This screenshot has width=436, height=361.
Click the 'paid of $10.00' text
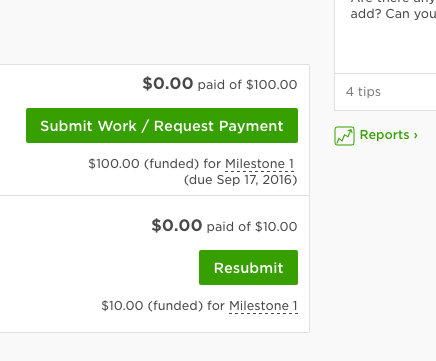pyautogui.click(x=252, y=227)
